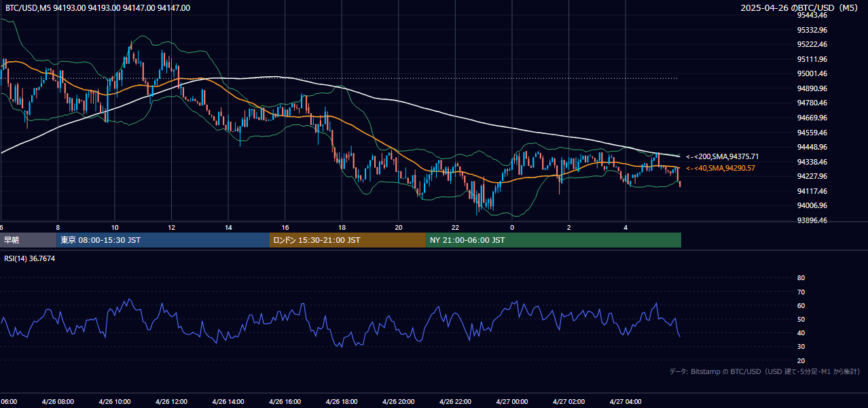The image size is (868, 408).
Task: Click the 4/26 12:00 date label
Action: 171,401
